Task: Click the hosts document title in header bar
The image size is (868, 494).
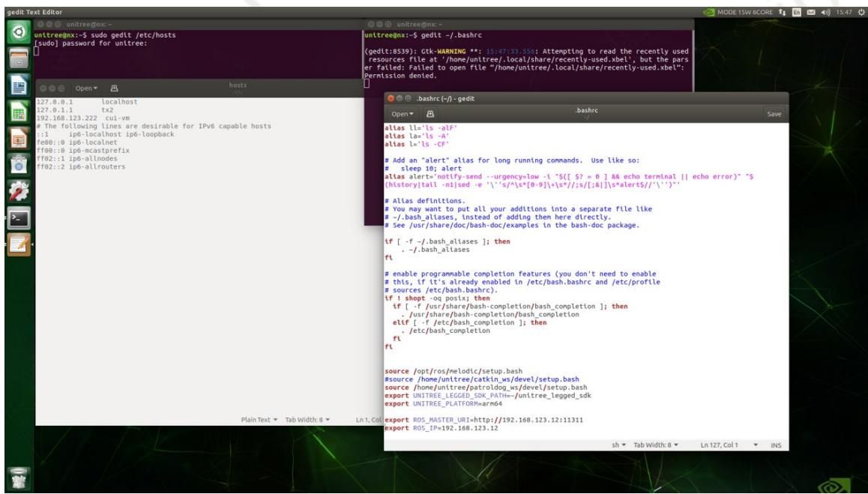Action: [238, 85]
